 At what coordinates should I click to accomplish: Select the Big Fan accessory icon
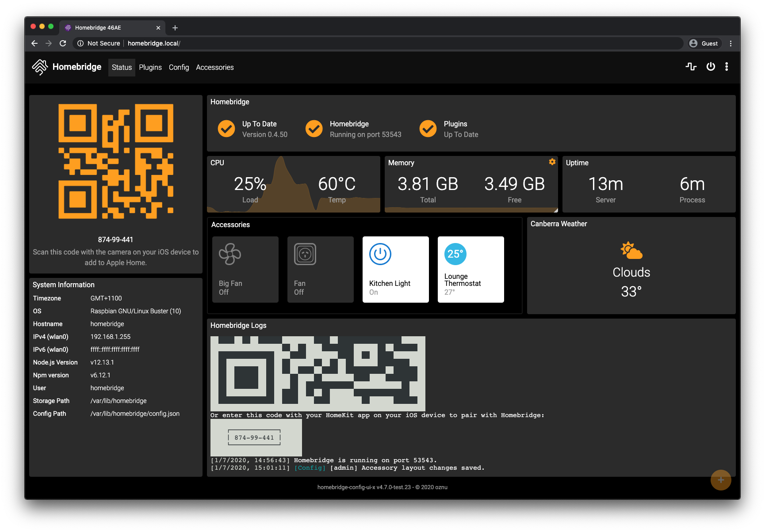tap(229, 254)
